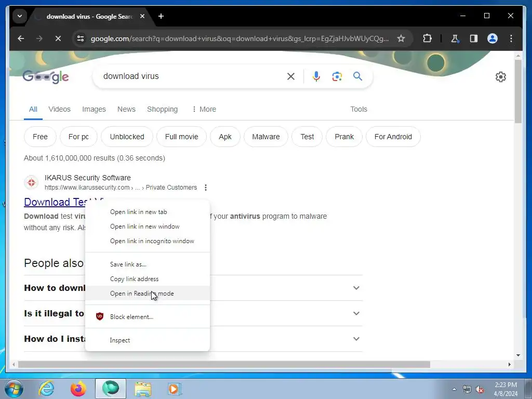532x399 pixels.
Task: Choose Save link as...
Action: [x=148, y=264]
